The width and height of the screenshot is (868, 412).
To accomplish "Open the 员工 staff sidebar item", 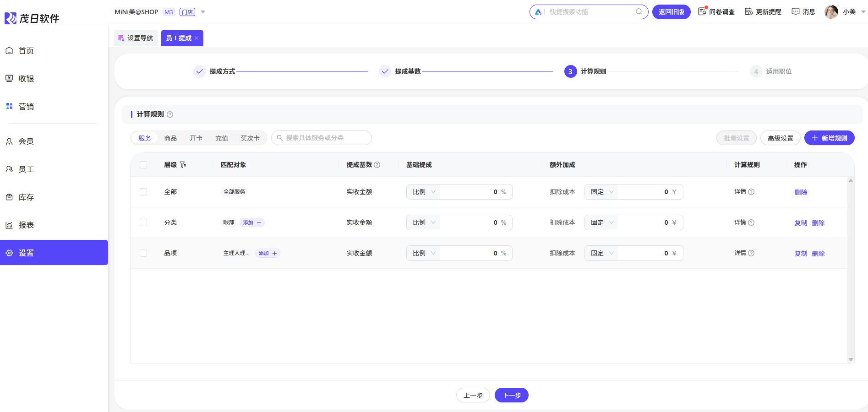I will tap(54, 169).
